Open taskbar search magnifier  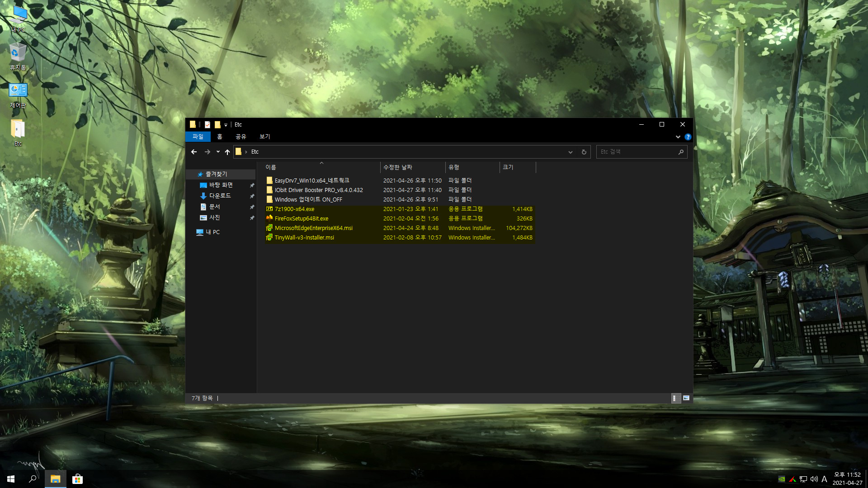pos(33,479)
